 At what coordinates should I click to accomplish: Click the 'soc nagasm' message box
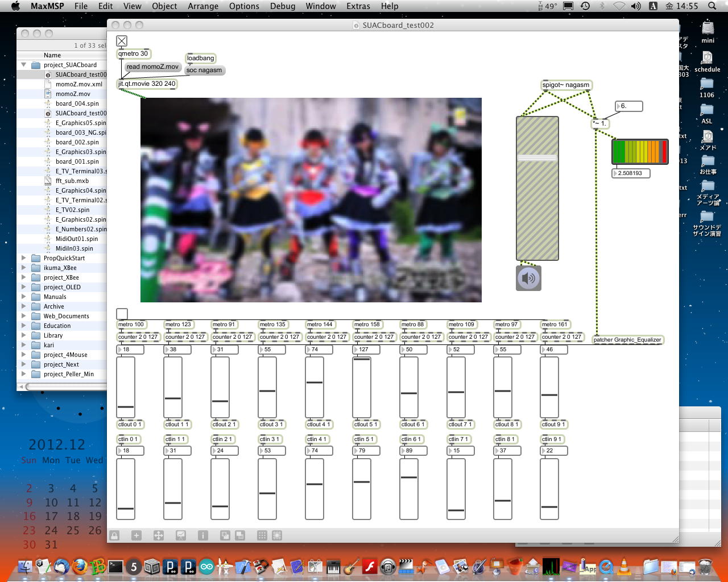click(x=204, y=70)
